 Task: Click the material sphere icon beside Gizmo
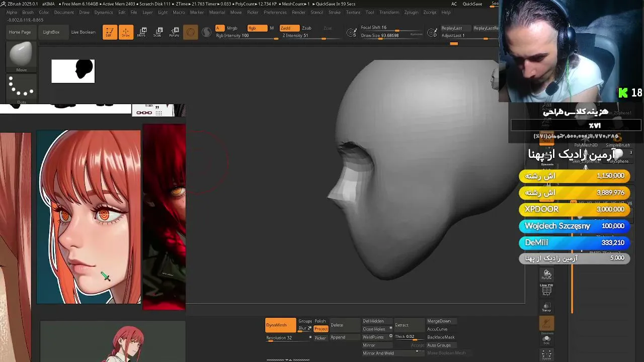(x=206, y=33)
